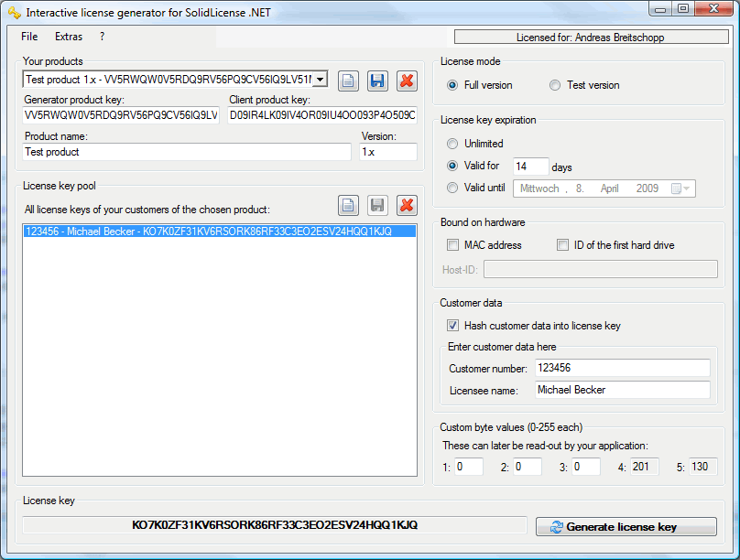Open the File menu
Image resolution: width=740 pixels, height=560 pixels.
pos(28,37)
